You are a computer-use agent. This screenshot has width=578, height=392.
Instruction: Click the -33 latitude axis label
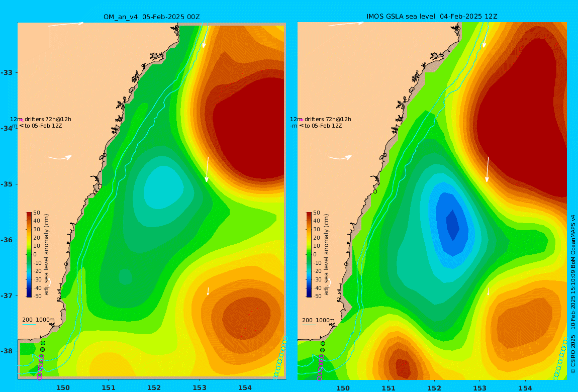[7, 72]
